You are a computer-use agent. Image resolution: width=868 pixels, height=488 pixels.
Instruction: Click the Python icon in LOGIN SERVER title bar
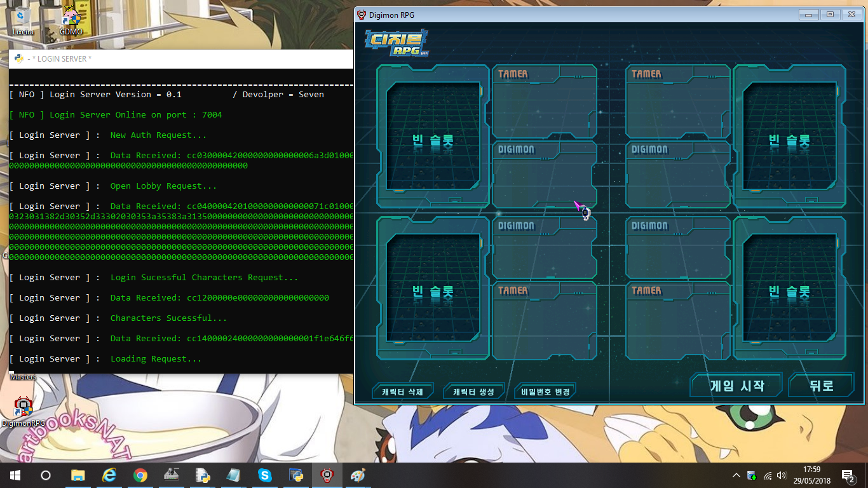pos(19,58)
